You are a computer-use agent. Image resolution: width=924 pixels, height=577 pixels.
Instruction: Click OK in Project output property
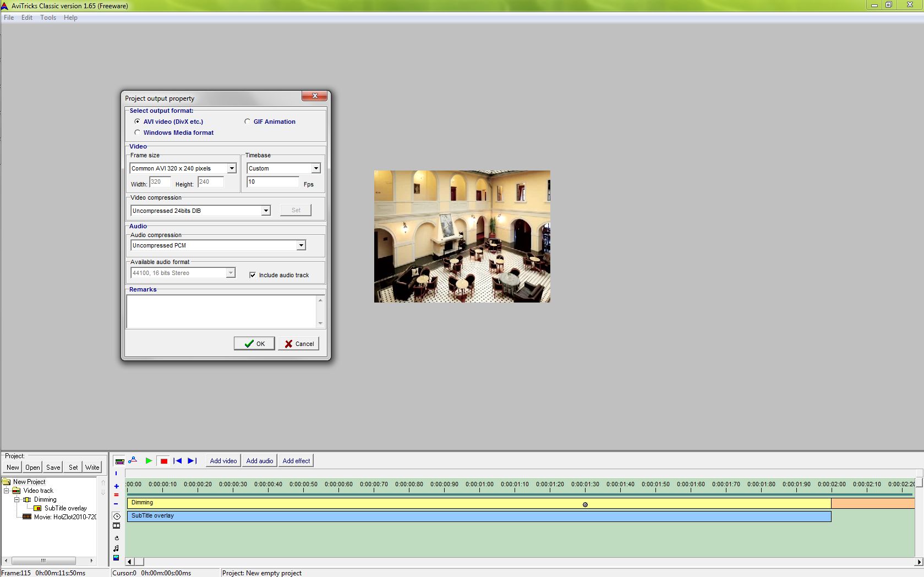254,344
